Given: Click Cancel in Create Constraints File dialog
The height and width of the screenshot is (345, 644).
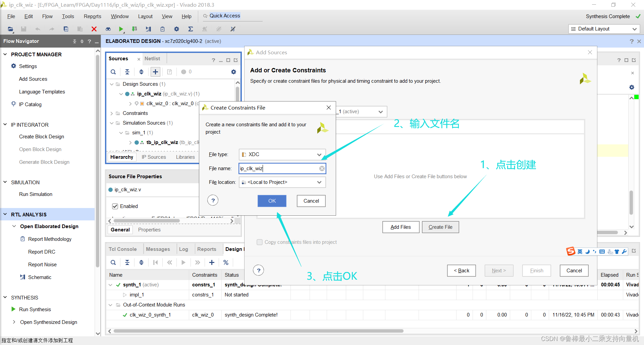Looking at the screenshot, I should (x=311, y=201).
